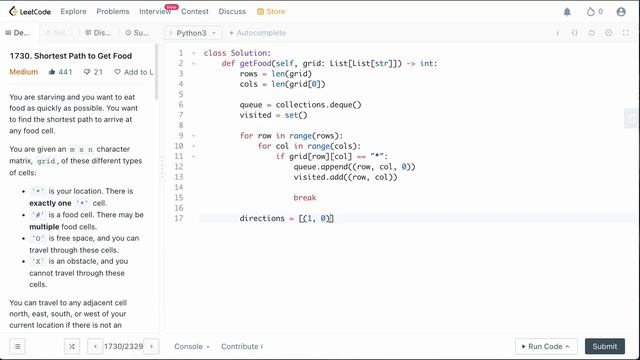Click title 1730. Shortest Path to Get Food
The height and width of the screenshot is (360, 640).
point(71,56)
